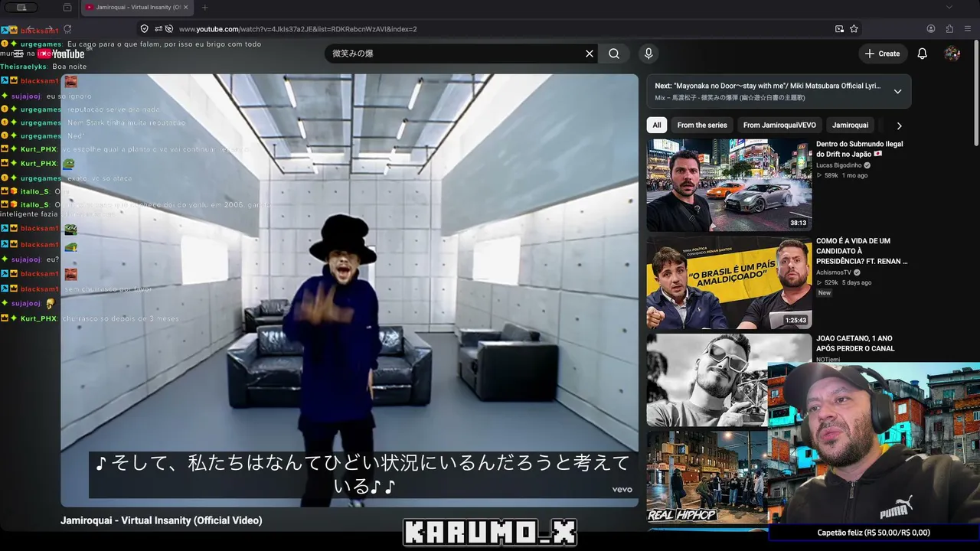This screenshot has width=980, height=551.
Task: Clear the YouTube search box text
Action: [x=590, y=54]
